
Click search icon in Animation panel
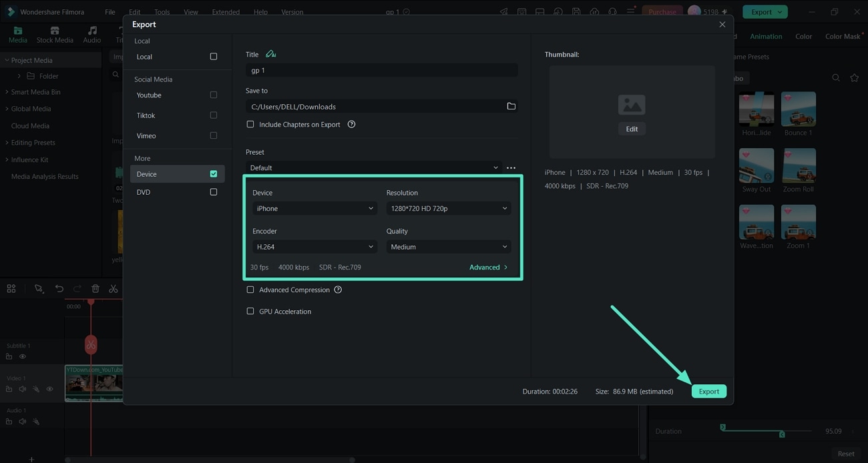click(x=836, y=78)
